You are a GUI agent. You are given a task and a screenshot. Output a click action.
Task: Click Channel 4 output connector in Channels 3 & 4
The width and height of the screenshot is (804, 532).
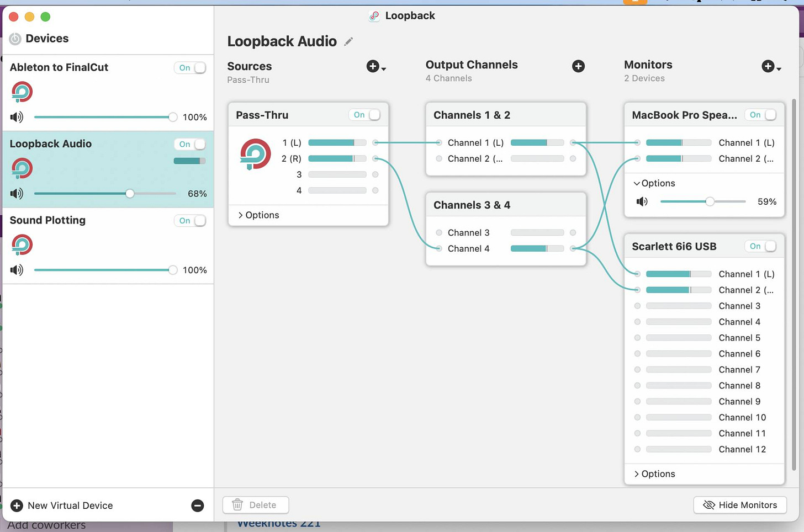[573, 248]
